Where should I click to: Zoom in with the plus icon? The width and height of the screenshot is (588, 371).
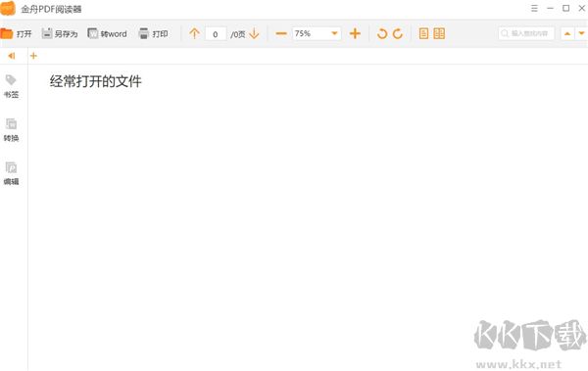(x=355, y=33)
